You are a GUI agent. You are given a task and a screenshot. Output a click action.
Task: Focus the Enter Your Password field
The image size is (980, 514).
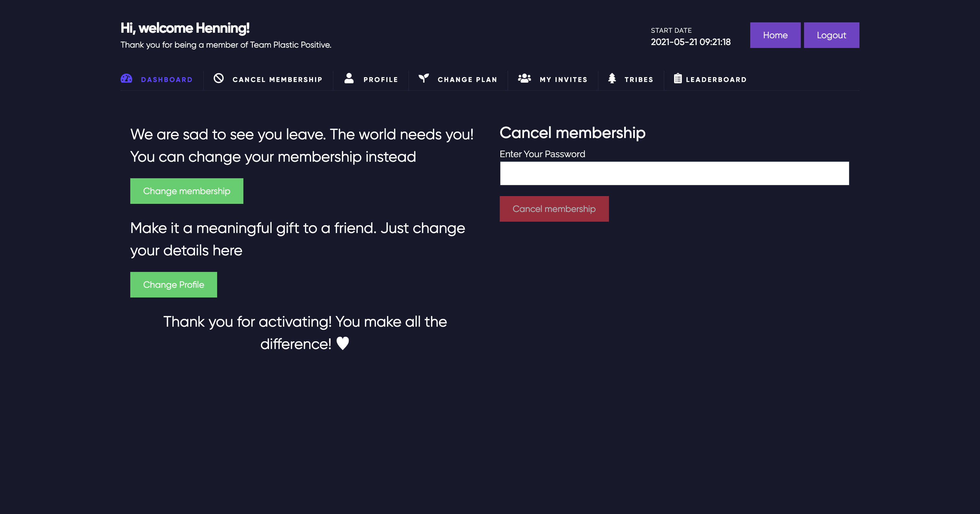coord(674,173)
